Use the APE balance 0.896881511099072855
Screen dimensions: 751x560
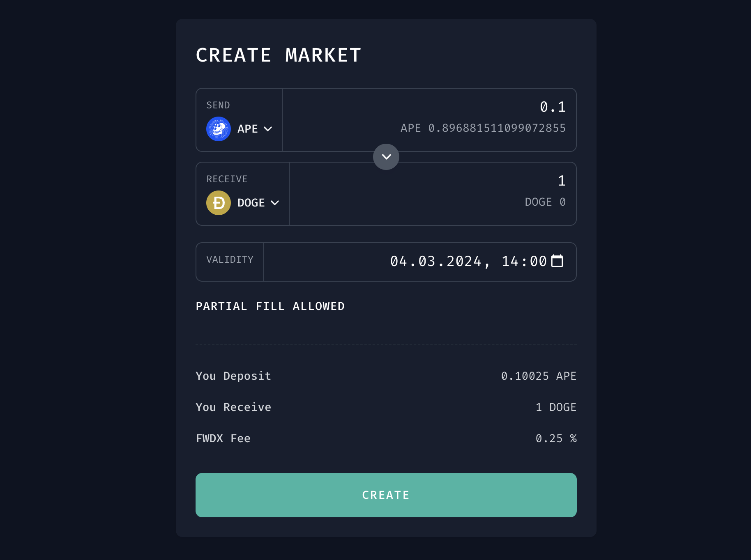coord(483,128)
